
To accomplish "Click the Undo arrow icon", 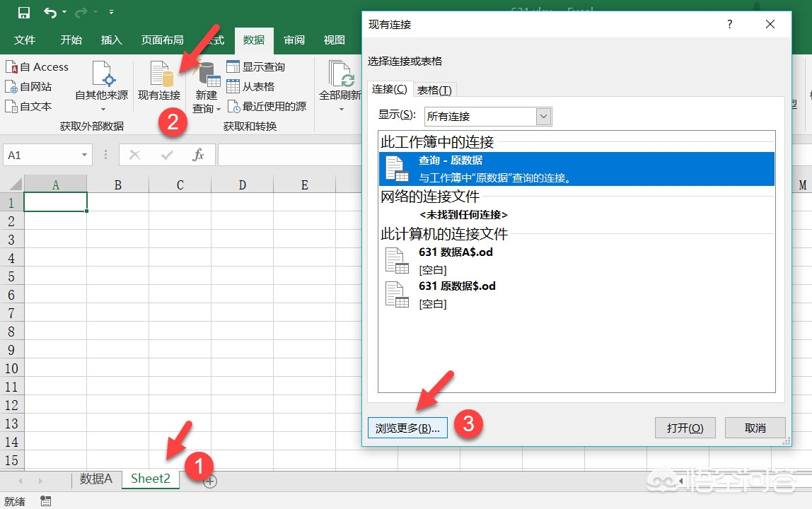I will (x=50, y=13).
